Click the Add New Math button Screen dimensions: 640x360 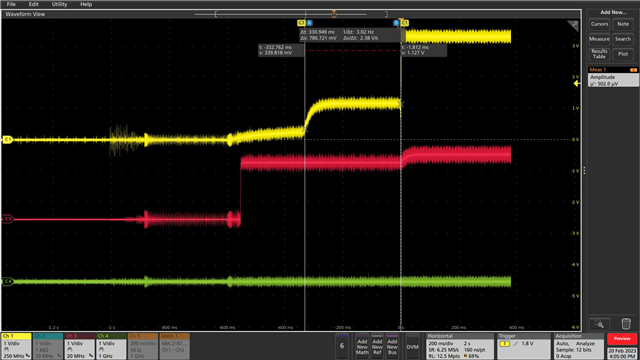pyautogui.click(x=362, y=346)
